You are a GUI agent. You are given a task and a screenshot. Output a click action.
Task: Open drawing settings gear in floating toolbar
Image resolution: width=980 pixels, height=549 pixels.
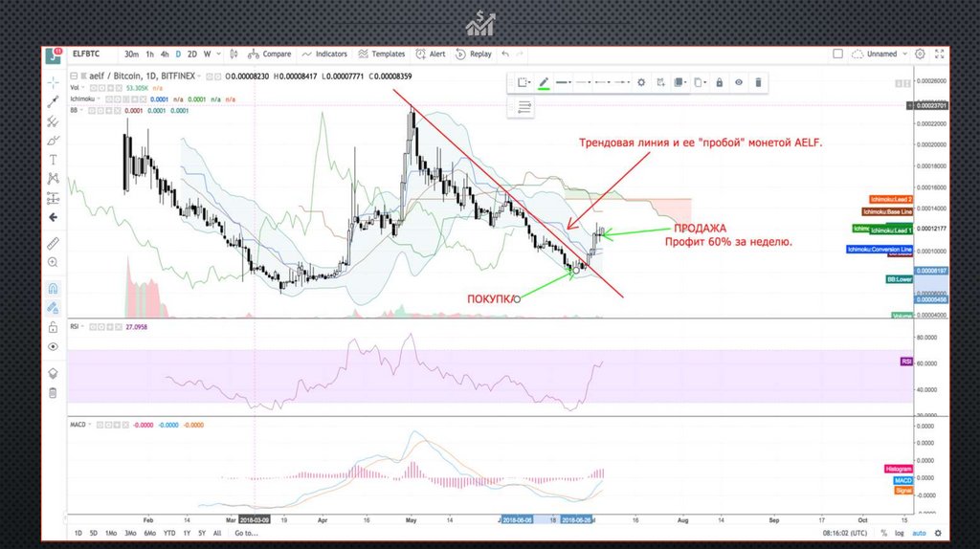coord(641,83)
